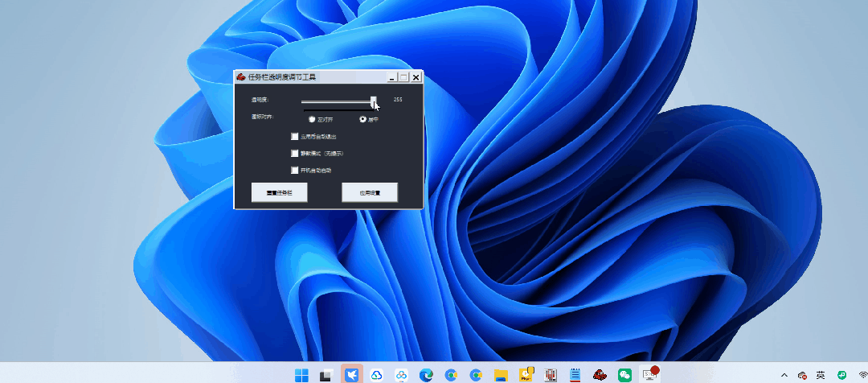The width and height of the screenshot is (868, 383).
Task: Click the red car app in taskbar
Action: [600, 375]
